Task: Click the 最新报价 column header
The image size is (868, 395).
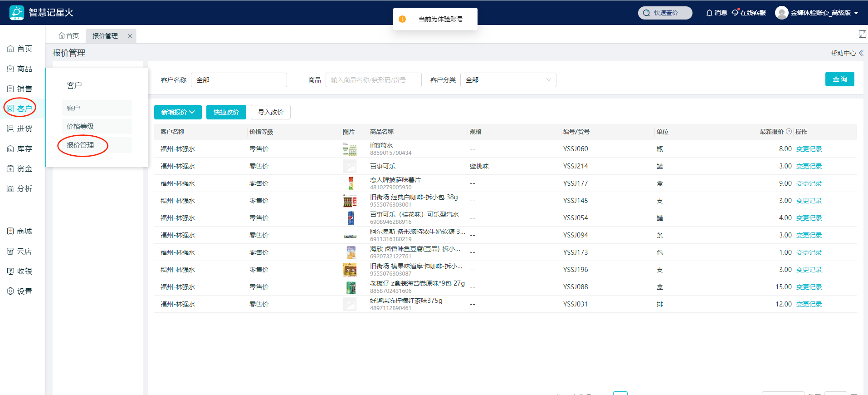Action: 771,132
